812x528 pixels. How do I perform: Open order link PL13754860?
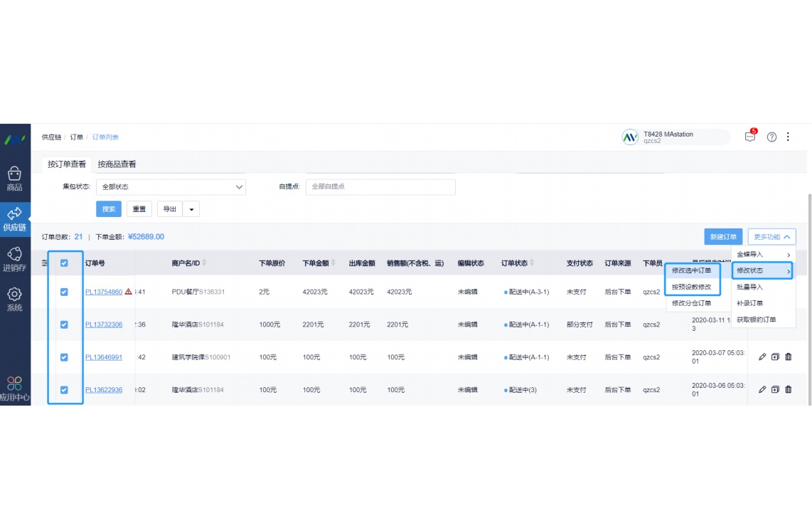pos(104,292)
